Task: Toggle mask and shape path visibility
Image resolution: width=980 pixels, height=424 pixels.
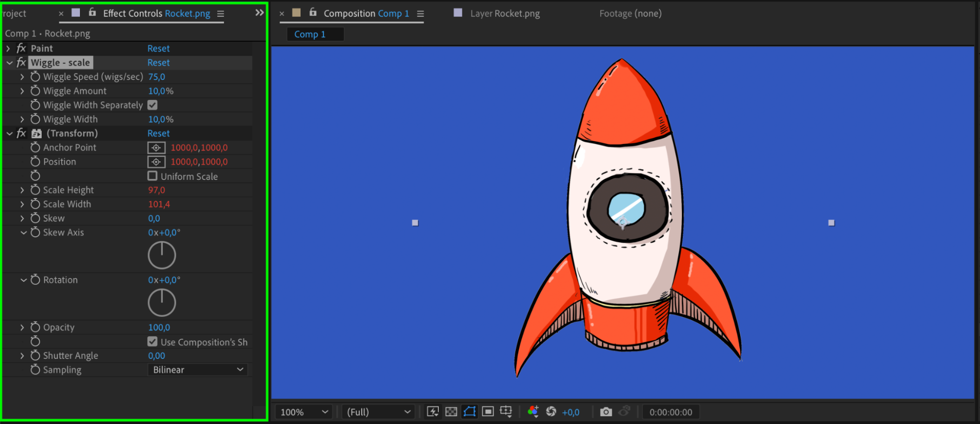Action: 469,412
